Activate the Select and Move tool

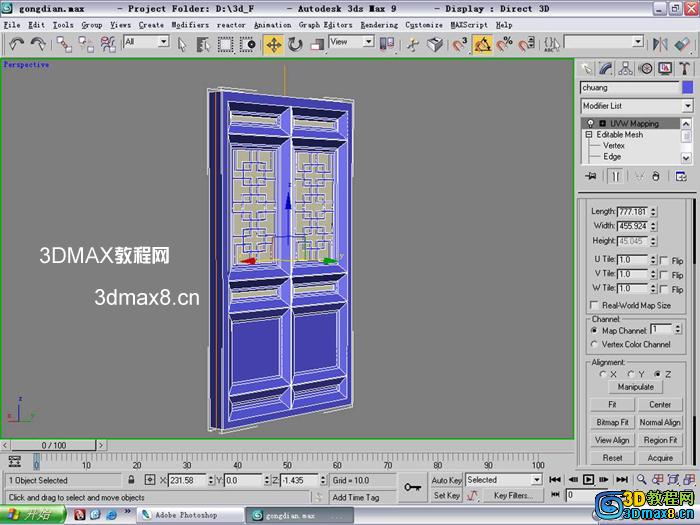point(274,45)
